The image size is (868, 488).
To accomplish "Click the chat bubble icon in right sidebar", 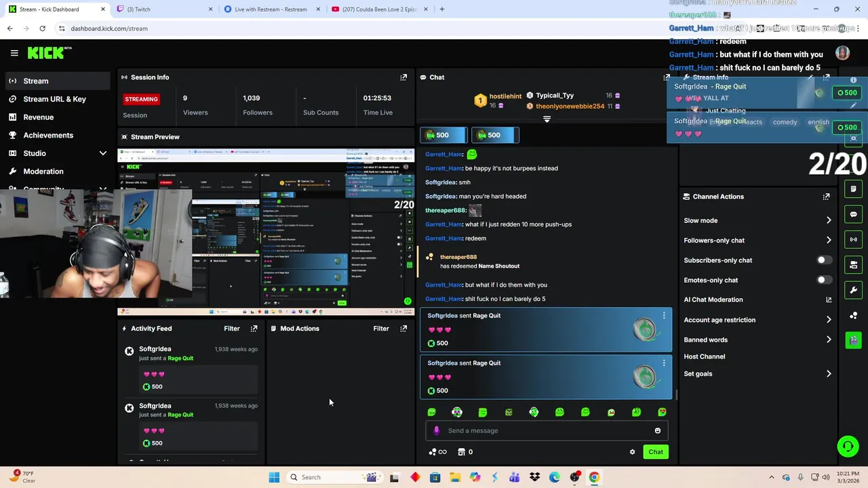I will pyautogui.click(x=853, y=214).
